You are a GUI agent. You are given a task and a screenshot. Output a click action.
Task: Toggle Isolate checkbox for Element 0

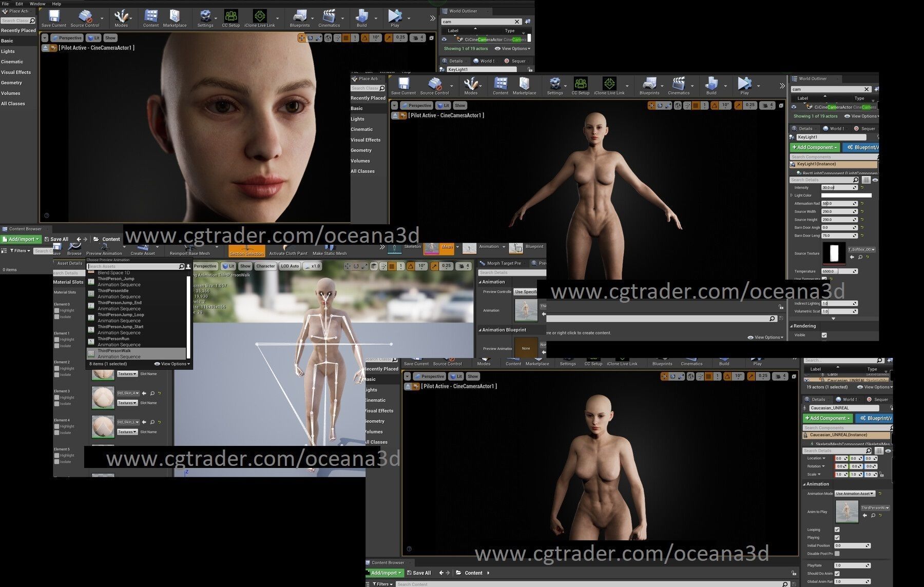point(56,317)
